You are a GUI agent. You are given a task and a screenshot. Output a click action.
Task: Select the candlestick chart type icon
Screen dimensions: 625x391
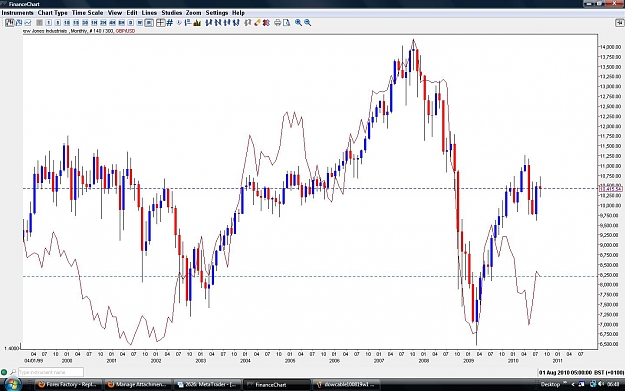(x=10, y=23)
